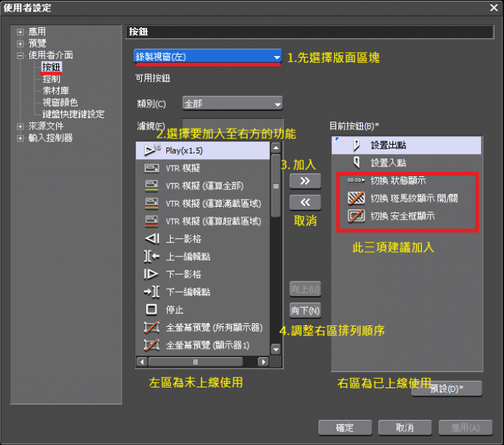Collapse the 使用者介面 tree node
Image resolution: width=504 pixels, height=445 pixels.
[20, 55]
